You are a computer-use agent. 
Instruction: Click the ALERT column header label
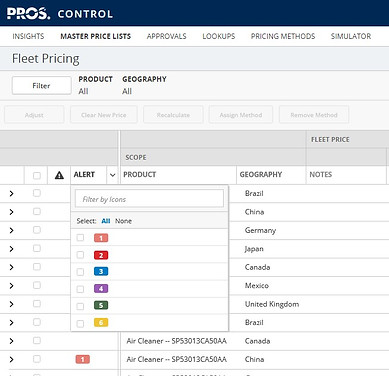point(84,174)
